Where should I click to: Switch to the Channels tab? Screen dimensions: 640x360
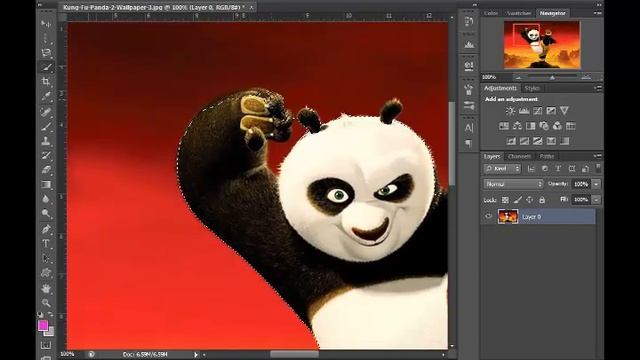pyautogui.click(x=520, y=156)
